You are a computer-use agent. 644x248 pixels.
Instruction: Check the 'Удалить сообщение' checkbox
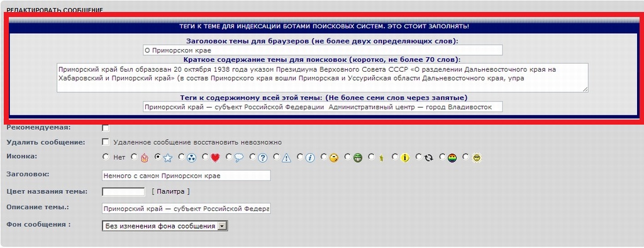pyautogui.click(x=106, y=142)
